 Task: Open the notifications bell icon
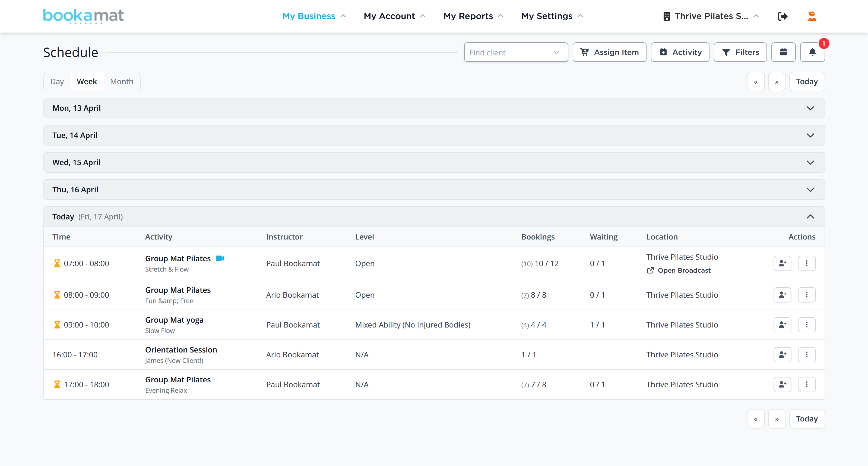812,52
